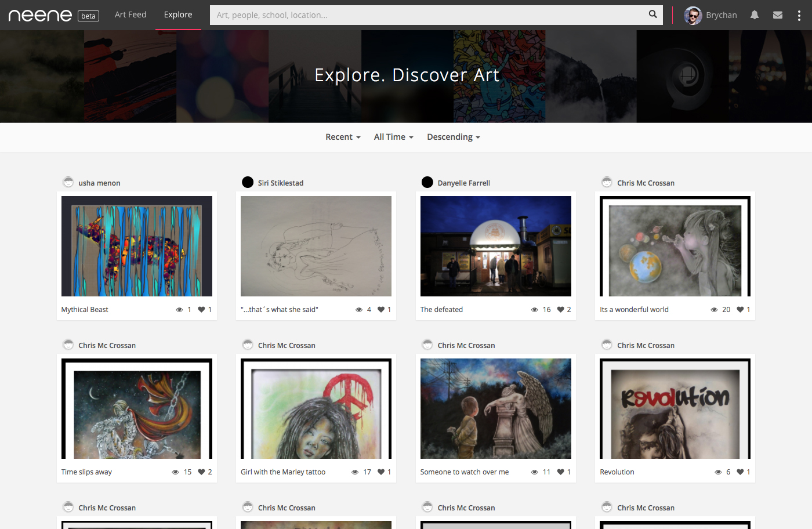The image size is (812, 529).
Task: Switch to the Art Feed tab
Action: (x=130, y=15)
